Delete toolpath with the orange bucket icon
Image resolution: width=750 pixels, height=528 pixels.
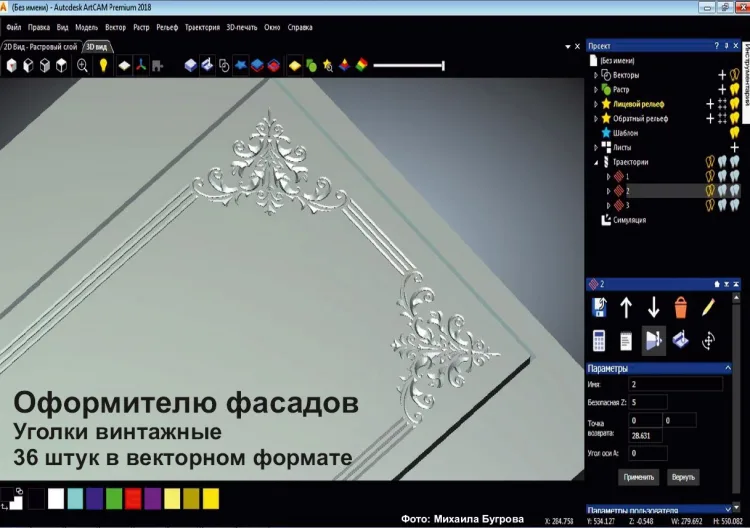(681, 308)
